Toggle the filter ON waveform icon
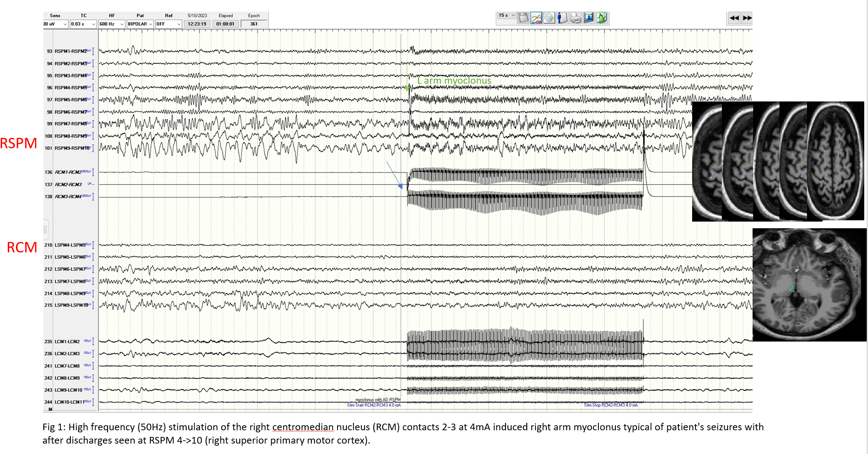The height and width of the screenshot is (454, 868). pyautogui.click(x=536, y=18)
